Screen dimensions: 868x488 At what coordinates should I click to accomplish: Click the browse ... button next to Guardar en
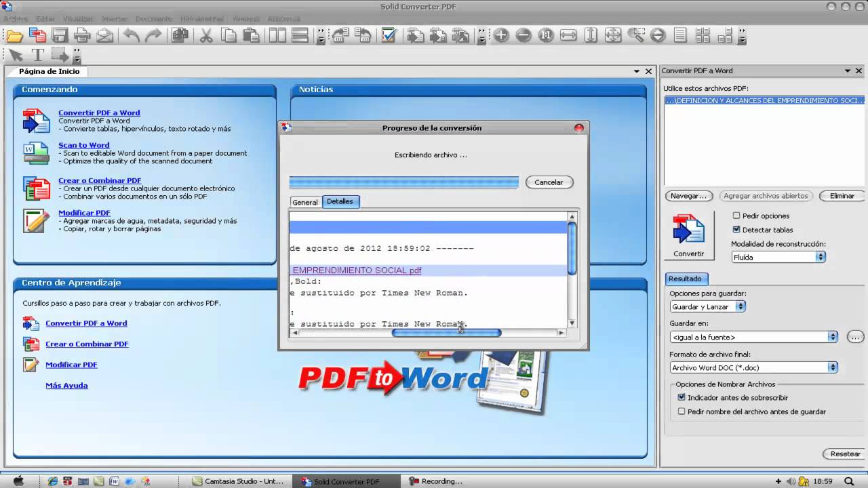tap(855, 337)
